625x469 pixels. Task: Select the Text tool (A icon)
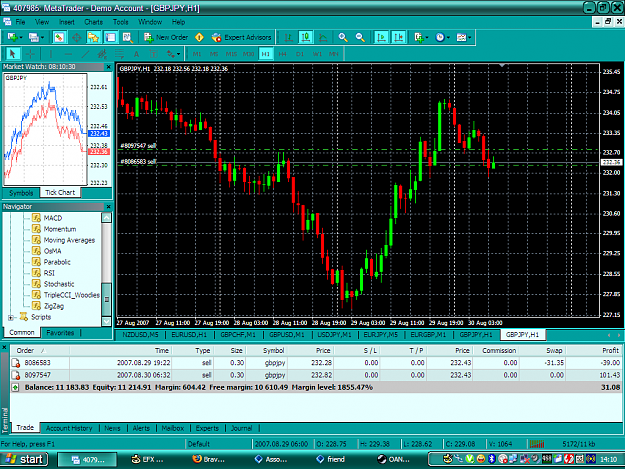136,54
